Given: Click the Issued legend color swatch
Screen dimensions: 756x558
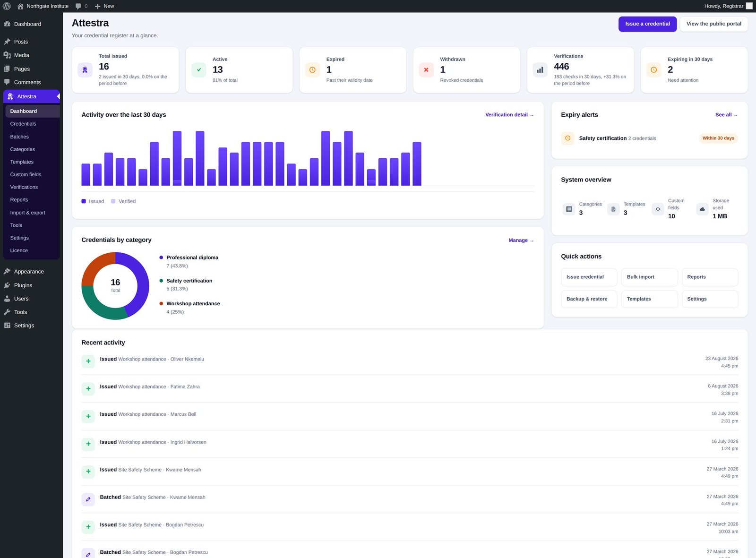Looking at the screenshot, I should pyautogui.click(x=84, y=201).
